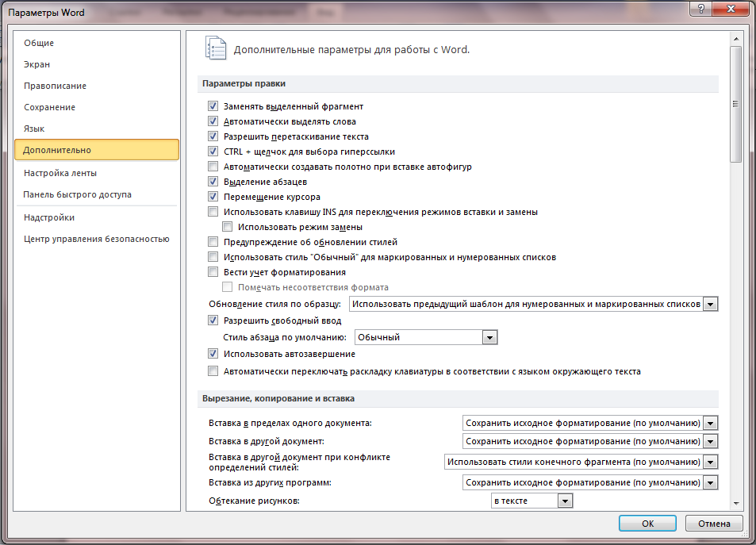Open "Панель быстрого доступа" category
Image resolution: width=756 pixels, height=545 pixels.
[x=97, y=194]
